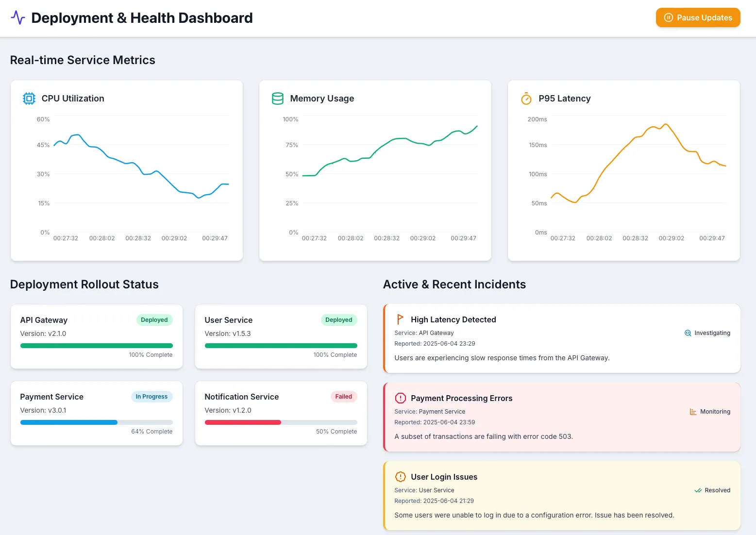
Task: Click the Notification Service red progress bar
Action: (x=243, y=422)
